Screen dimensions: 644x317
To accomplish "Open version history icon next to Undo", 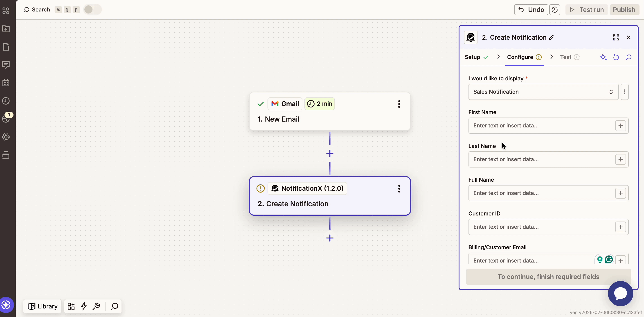I will click(x=554, y=10).
